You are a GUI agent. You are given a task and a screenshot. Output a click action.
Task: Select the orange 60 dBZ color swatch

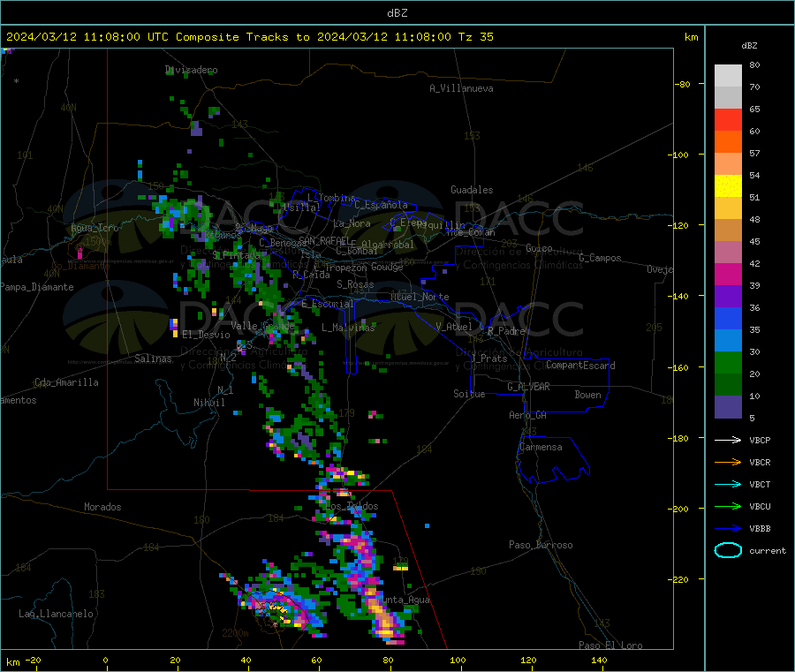728,142
